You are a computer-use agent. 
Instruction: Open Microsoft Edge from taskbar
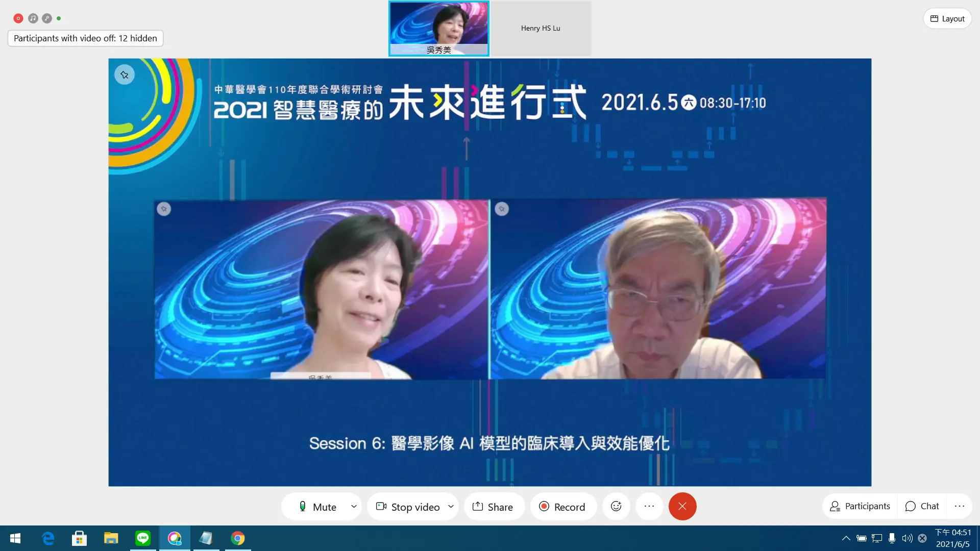coord(48,538)
